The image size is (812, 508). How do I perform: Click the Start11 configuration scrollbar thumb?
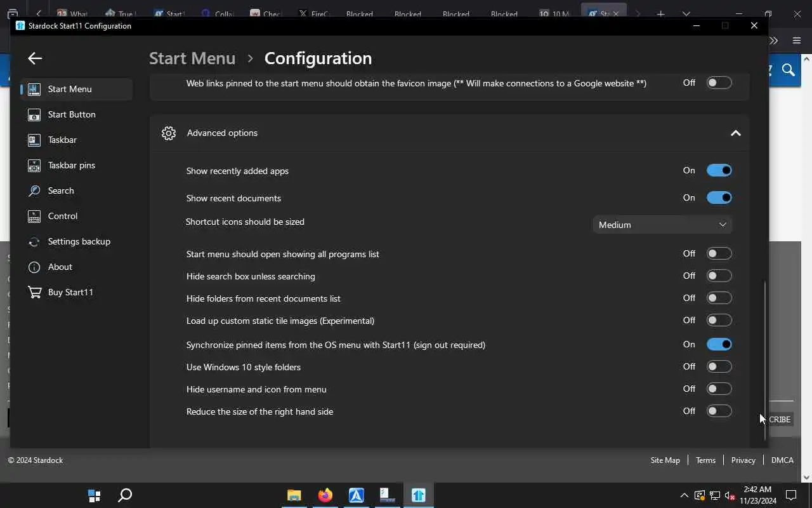765,361
